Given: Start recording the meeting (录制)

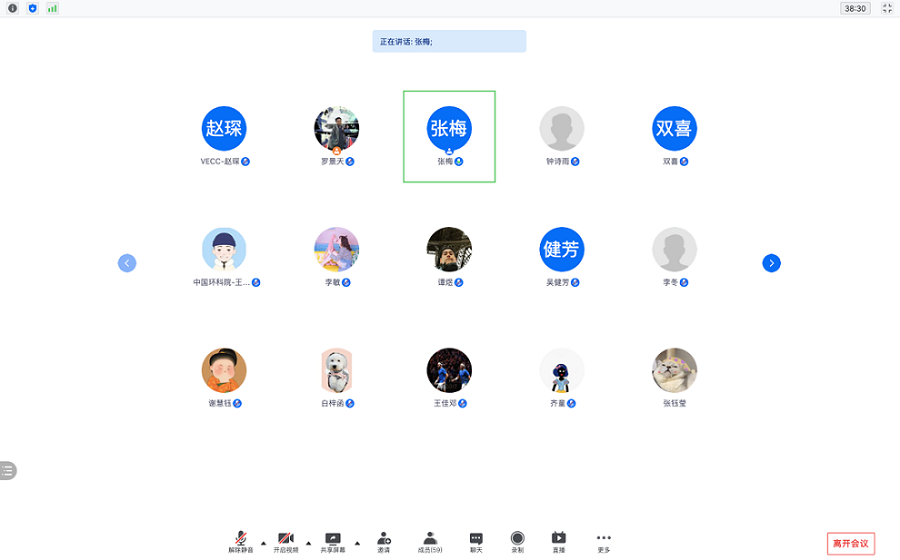Looking at the screenshot, I should (x=517, y=541).
